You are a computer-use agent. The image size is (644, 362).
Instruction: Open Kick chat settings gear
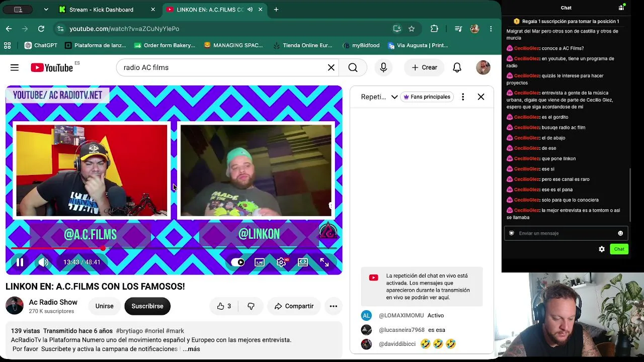click(602, 249)
